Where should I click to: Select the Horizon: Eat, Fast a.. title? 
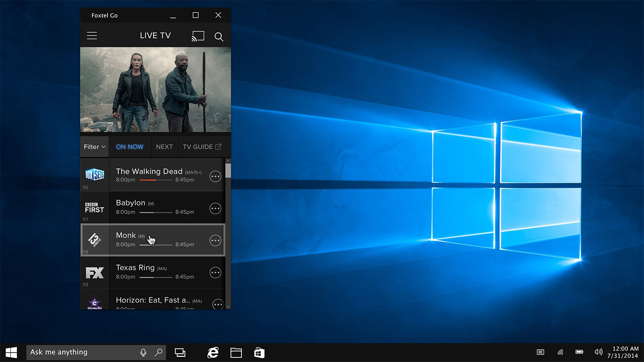[153, 300]
